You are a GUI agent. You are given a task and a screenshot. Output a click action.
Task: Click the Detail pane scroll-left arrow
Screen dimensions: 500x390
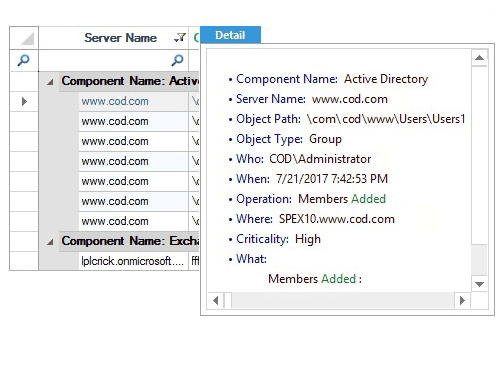pos(216,300)
